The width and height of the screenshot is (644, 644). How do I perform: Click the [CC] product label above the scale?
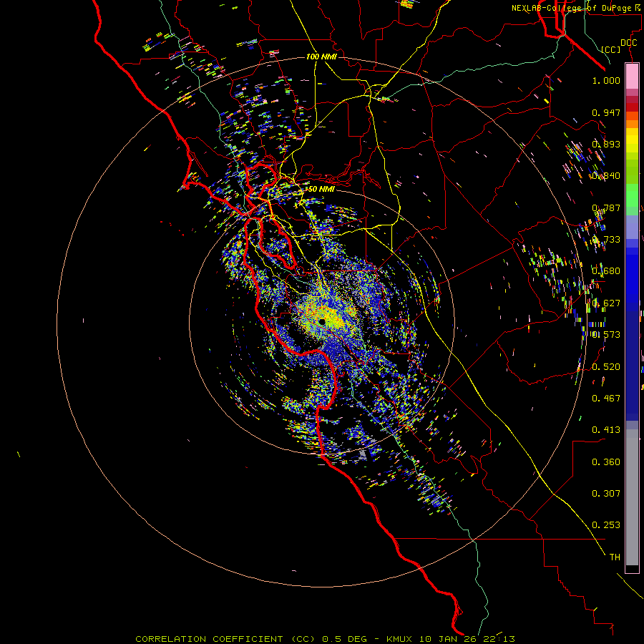tap(611, 49)
